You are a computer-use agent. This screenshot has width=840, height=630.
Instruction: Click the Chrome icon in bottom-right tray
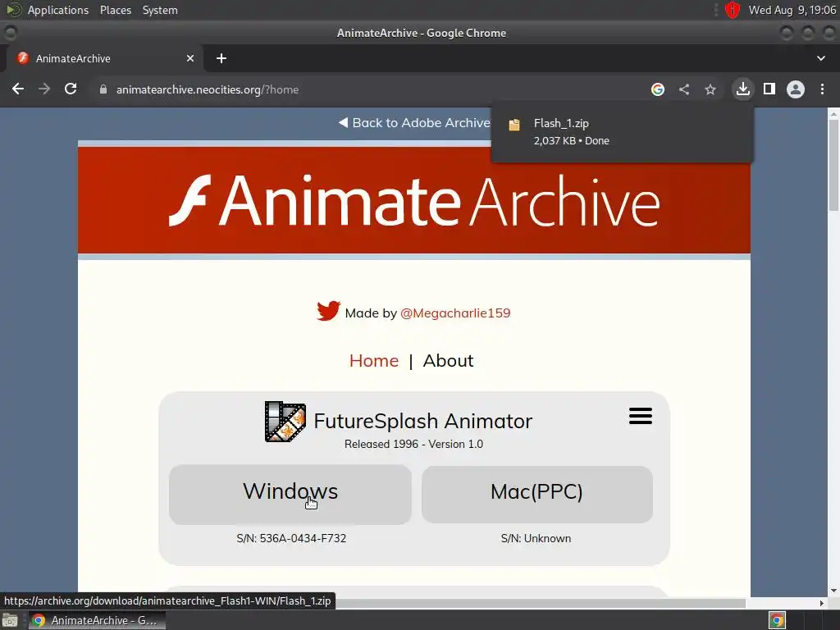click(777, 620)
